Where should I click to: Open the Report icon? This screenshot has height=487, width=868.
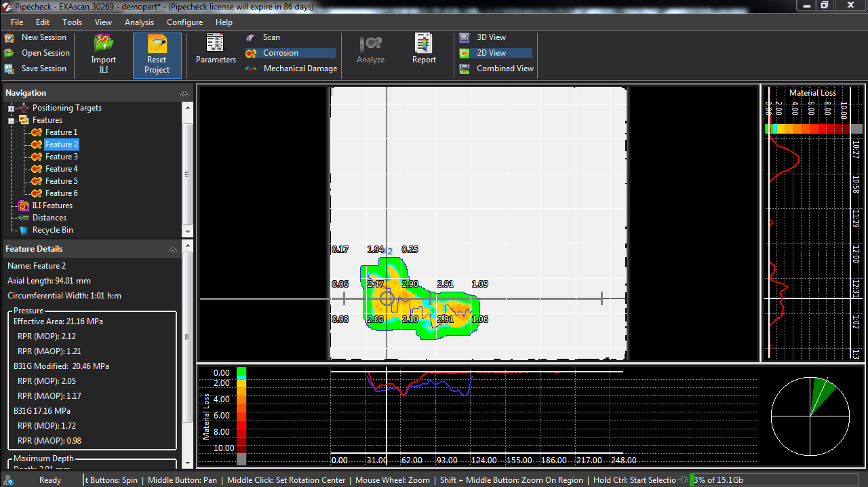(424, 44)
